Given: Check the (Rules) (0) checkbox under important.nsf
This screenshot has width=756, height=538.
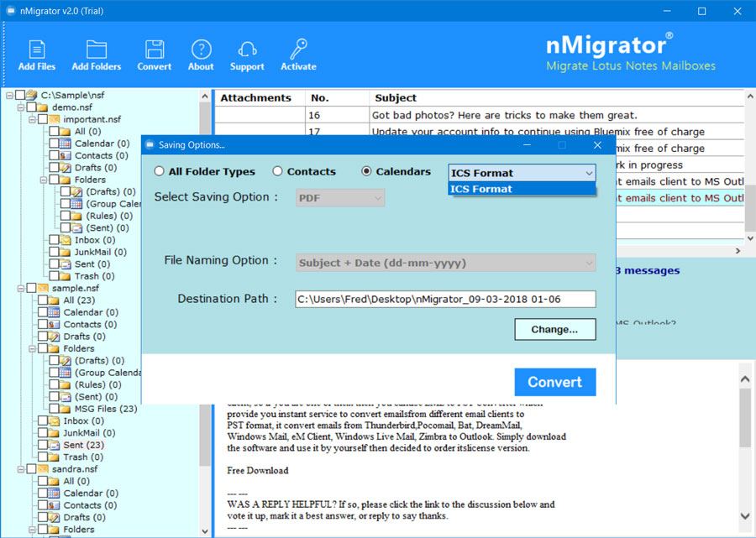Looking at the screenshot, I should (x=66, y=216).
